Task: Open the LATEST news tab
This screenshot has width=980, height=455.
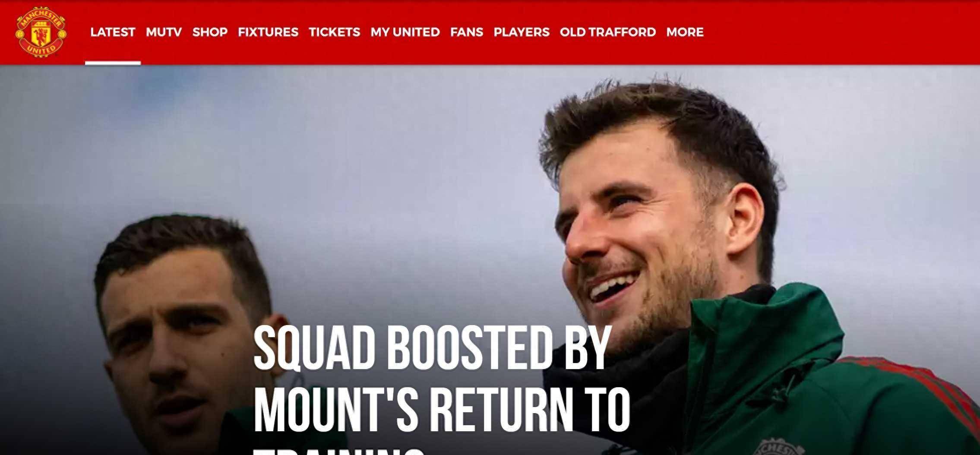Action: [113, 32]
